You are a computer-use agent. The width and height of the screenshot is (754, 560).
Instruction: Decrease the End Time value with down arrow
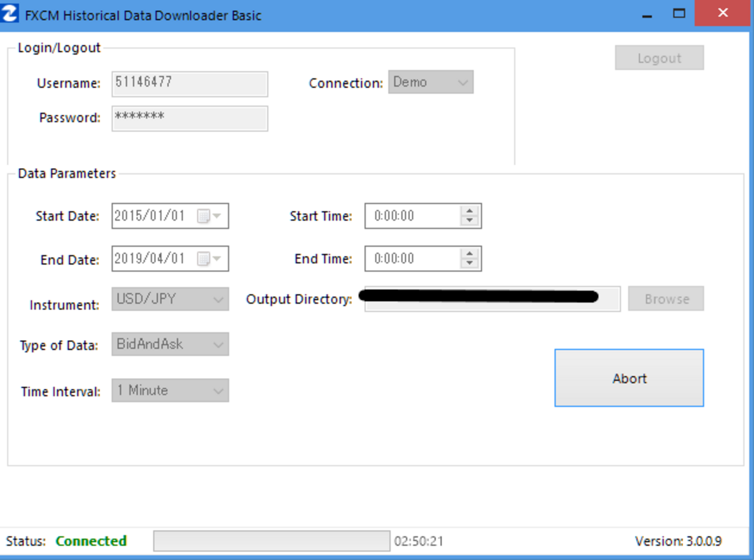[x=470, y=264]
